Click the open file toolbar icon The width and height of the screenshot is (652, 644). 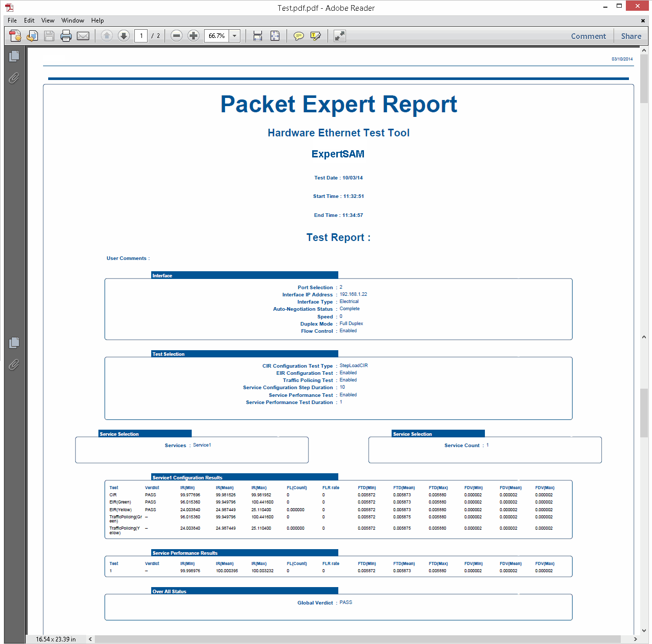(x=32, y=36)
